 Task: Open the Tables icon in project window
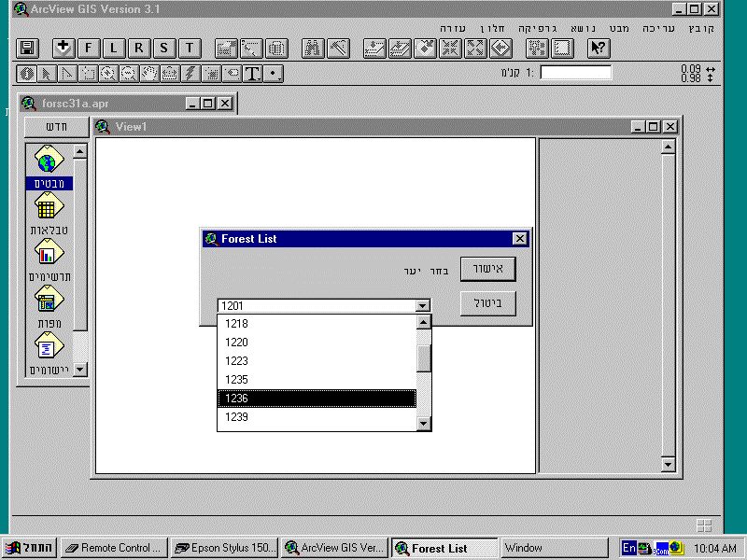click(x=49, y=206)
